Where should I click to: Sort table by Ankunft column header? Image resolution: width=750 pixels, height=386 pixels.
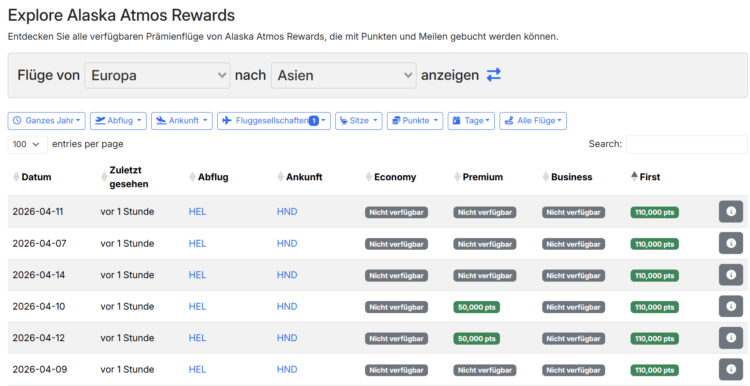[299, 177]
